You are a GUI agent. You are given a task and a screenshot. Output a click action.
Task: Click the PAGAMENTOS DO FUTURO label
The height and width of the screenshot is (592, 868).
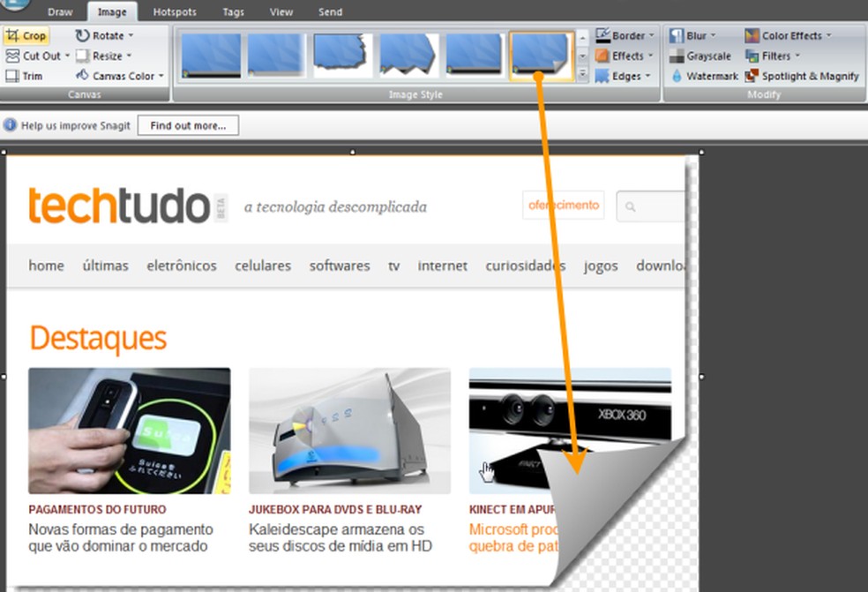(97, 509)
